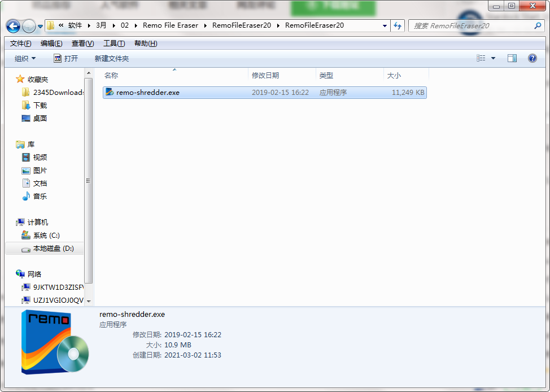The width and height of the screenshot is (550, 392).
Task: Click the 应用程序 type cell in file row
Action: point(333,92)
